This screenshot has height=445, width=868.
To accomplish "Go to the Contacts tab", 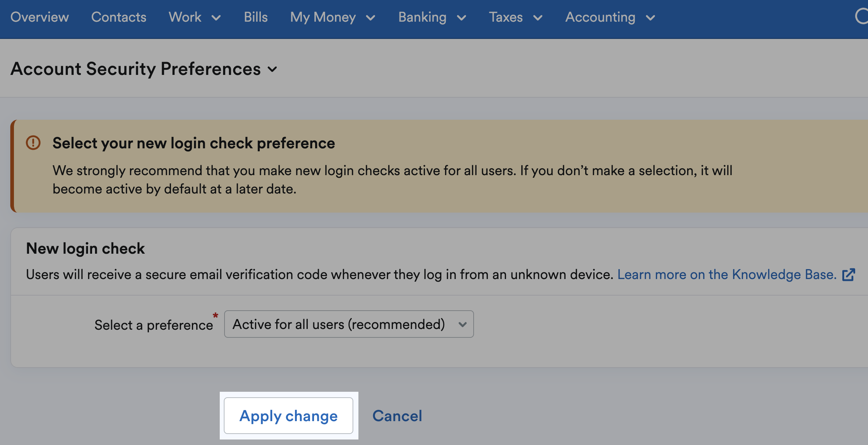I will [x=118, y=17].
